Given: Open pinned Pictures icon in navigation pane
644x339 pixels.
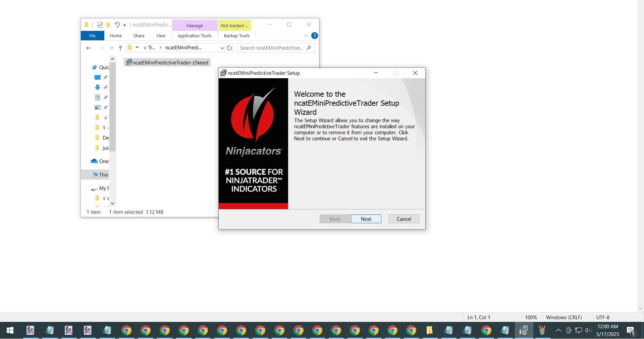Looking at the screenshot, I should pos(98,107).
